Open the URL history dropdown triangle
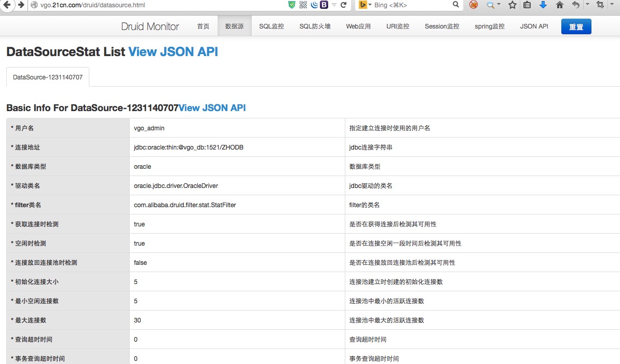Viewport: 620px width, 364px height. [334, 5]
